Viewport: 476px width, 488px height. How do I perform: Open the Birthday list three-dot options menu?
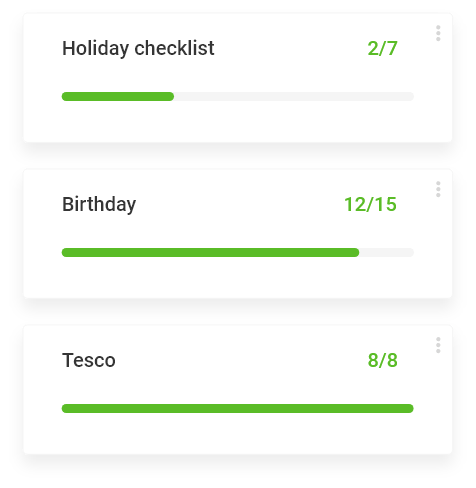tap(438, 189)
